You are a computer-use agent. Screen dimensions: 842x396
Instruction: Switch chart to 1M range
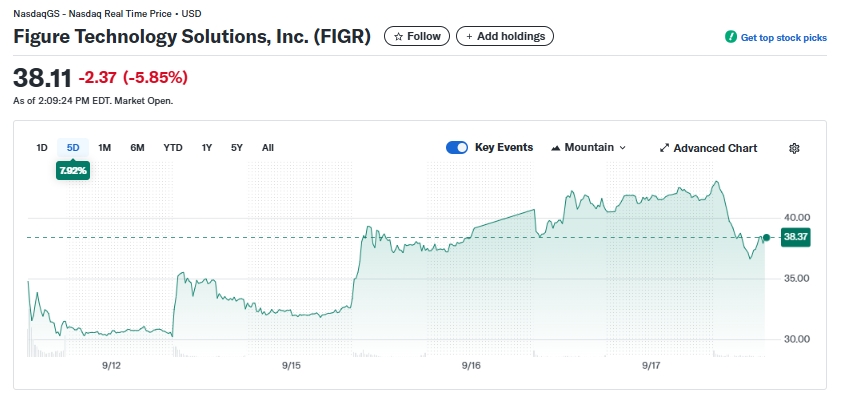pos(104,148)
